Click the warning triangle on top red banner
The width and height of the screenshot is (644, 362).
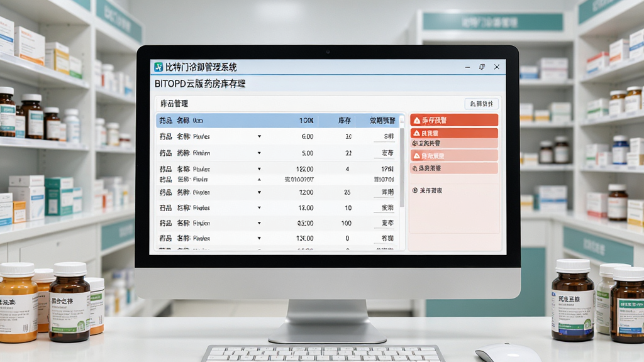[x=417, y=120]
